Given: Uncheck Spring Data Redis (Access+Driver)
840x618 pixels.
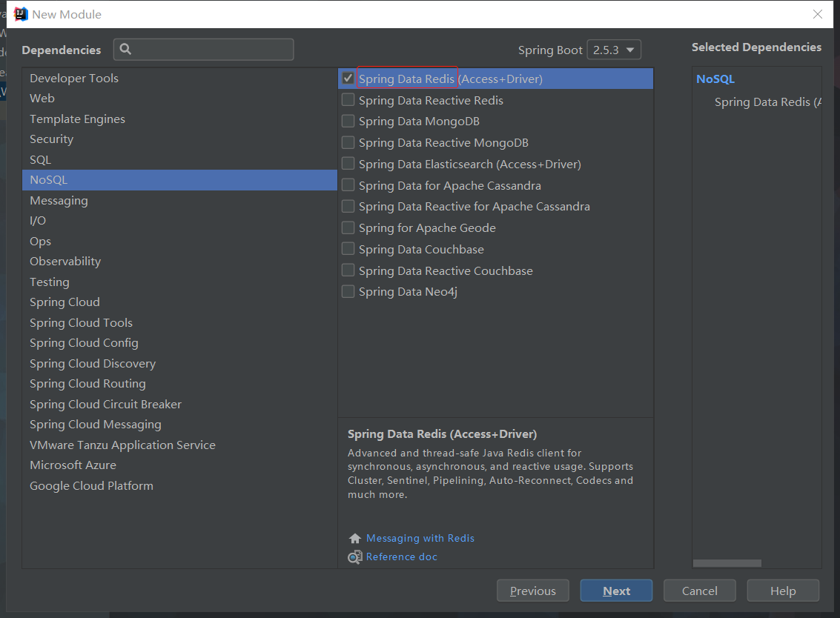Looking at the screenshot, I should (348, 79).
